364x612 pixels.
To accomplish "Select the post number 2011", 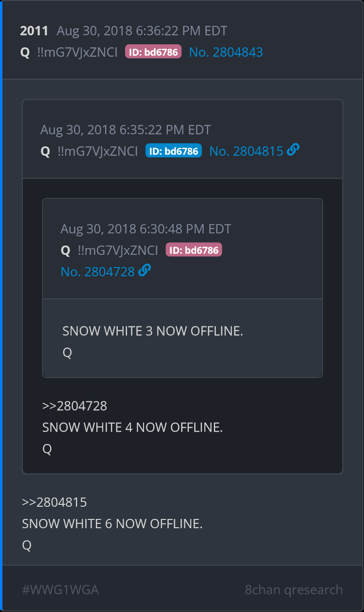I will [x=34, y=31].
